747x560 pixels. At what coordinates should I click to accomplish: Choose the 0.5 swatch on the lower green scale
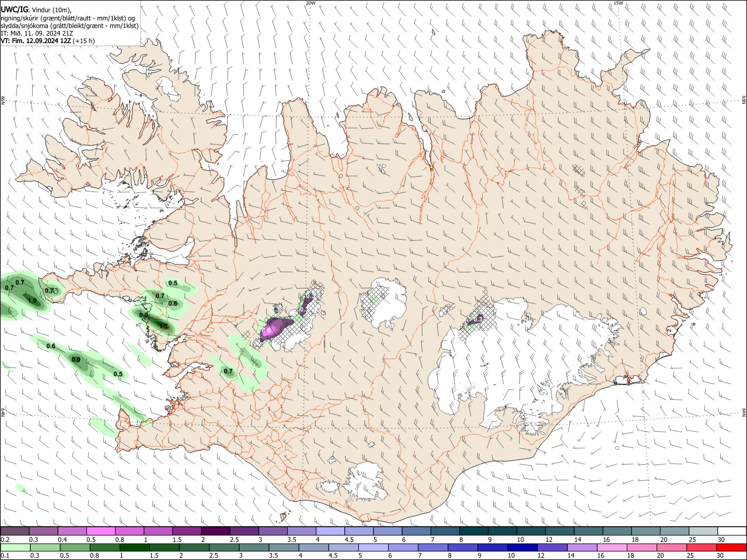coord(75,547)
